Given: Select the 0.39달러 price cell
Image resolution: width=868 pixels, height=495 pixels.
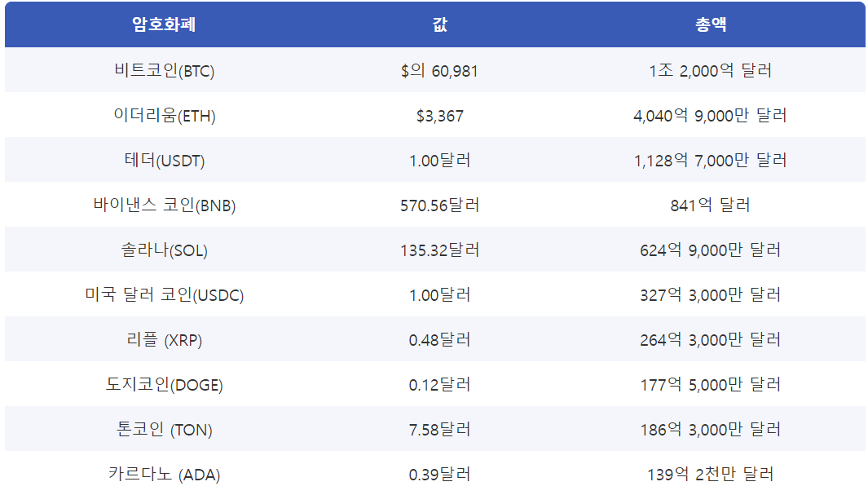Looking at the screenshot, I should 439,474.
